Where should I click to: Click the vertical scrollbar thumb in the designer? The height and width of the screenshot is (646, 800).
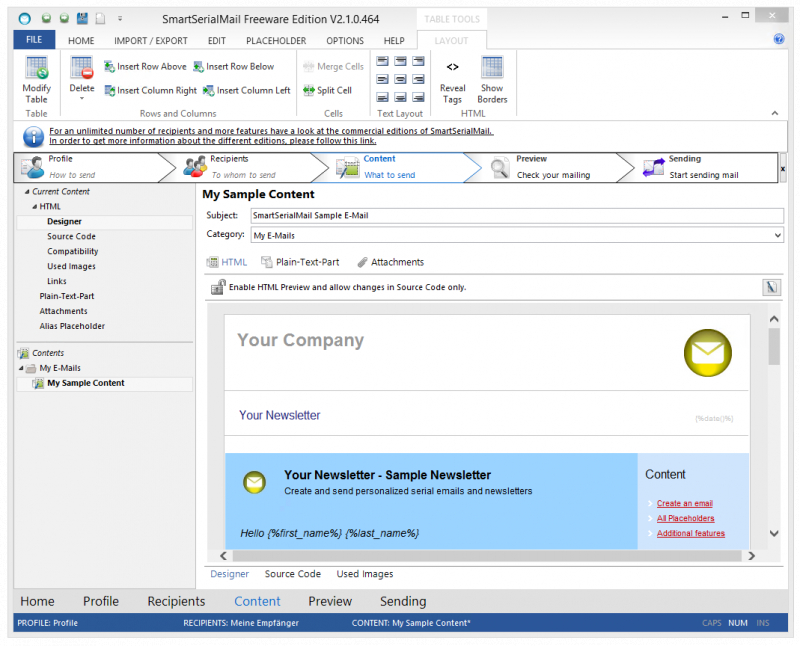(774, 346)
